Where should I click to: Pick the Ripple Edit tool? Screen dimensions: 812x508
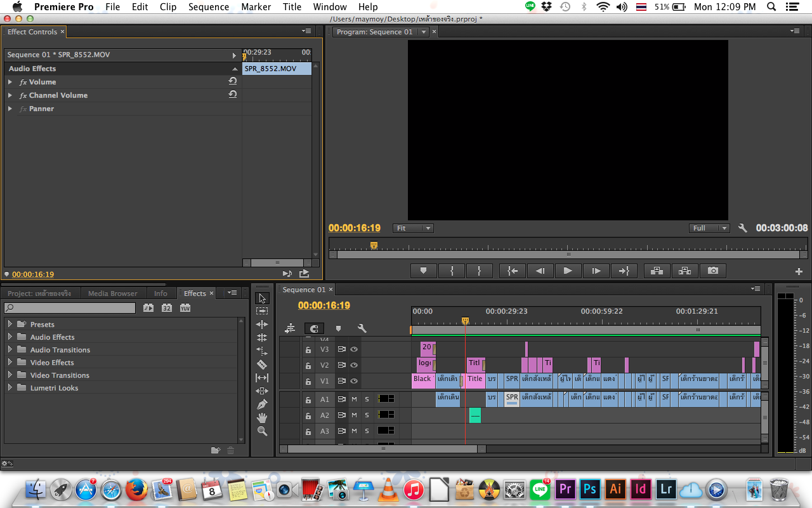coord(262,324)
